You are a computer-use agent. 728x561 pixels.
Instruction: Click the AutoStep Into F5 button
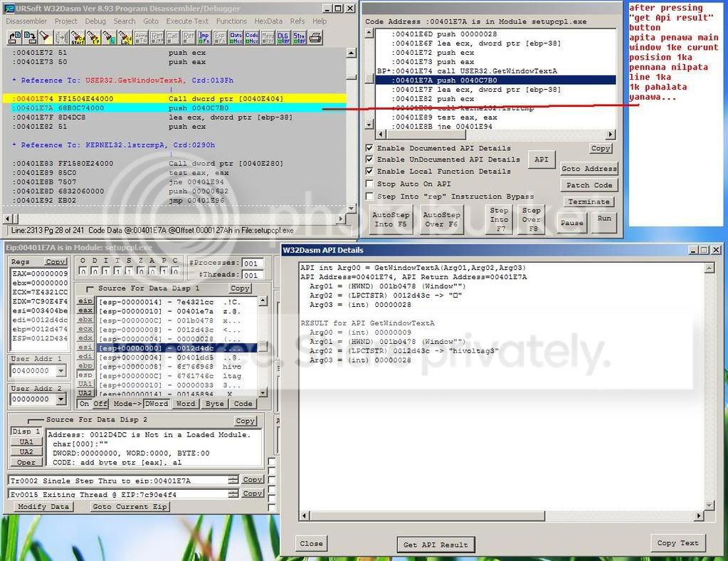click(x=391, y=219)
